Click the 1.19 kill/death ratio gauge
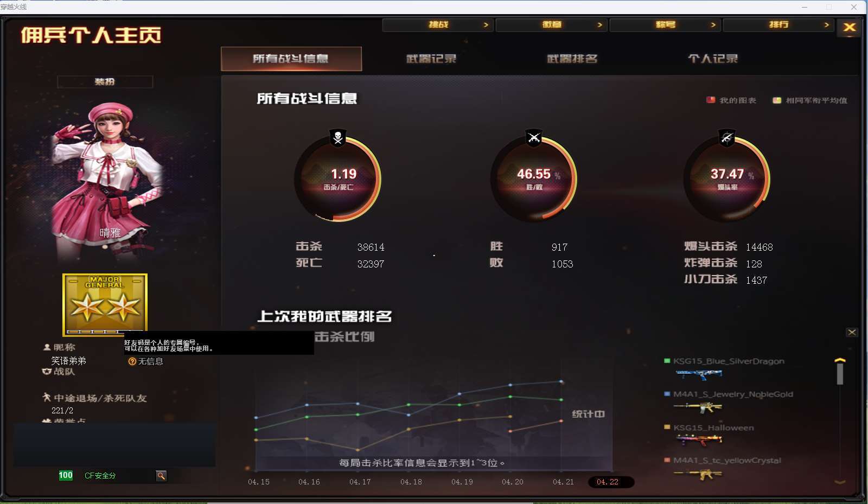 pyautogui.click(x=338, y=179)
